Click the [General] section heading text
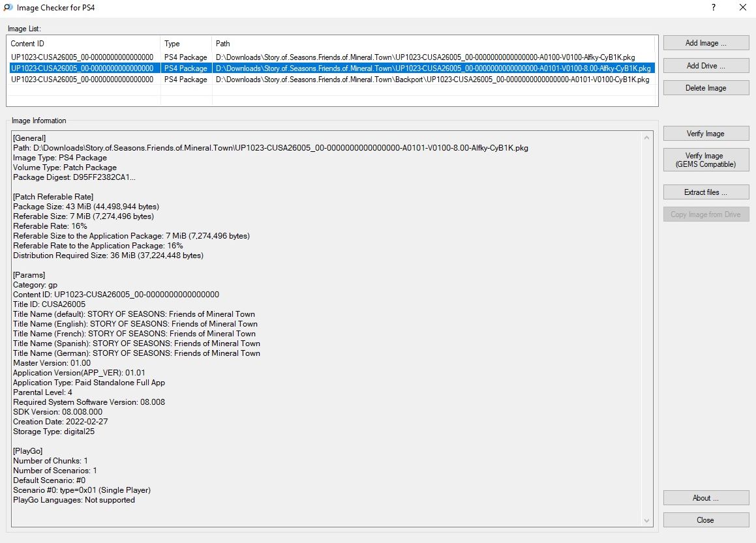756x543 pixels. pyautogui.click(x=29, y=138)
